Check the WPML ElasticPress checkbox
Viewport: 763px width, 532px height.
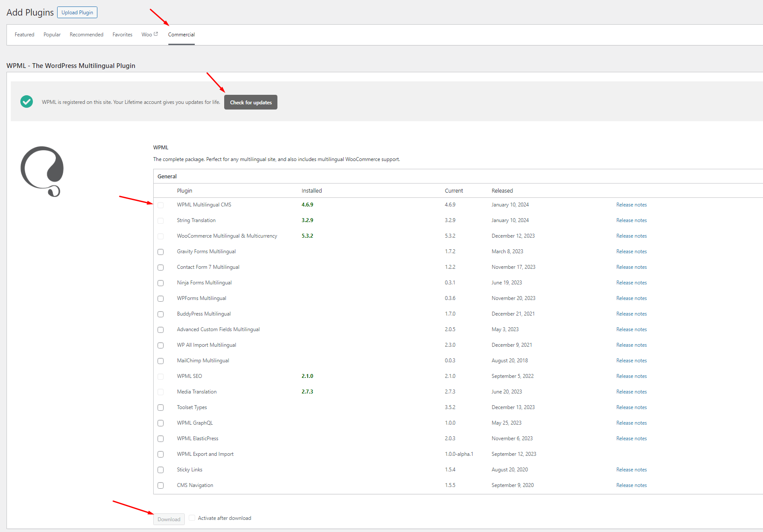click(x=161, y=439)
